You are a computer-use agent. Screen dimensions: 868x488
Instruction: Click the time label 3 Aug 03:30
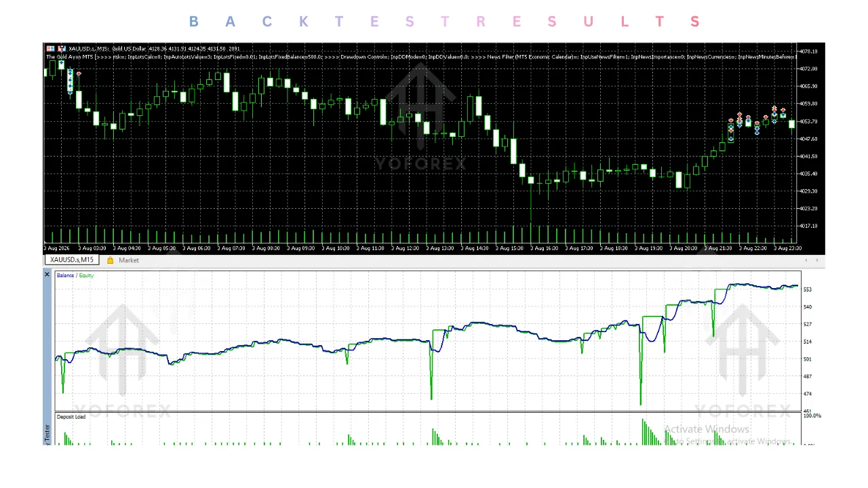point(92,249)
